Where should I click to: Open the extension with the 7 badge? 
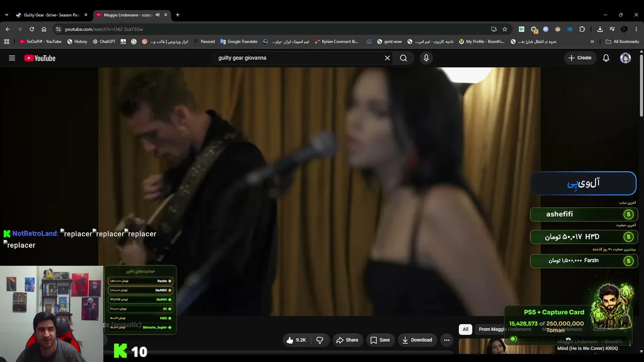point(534,29)
